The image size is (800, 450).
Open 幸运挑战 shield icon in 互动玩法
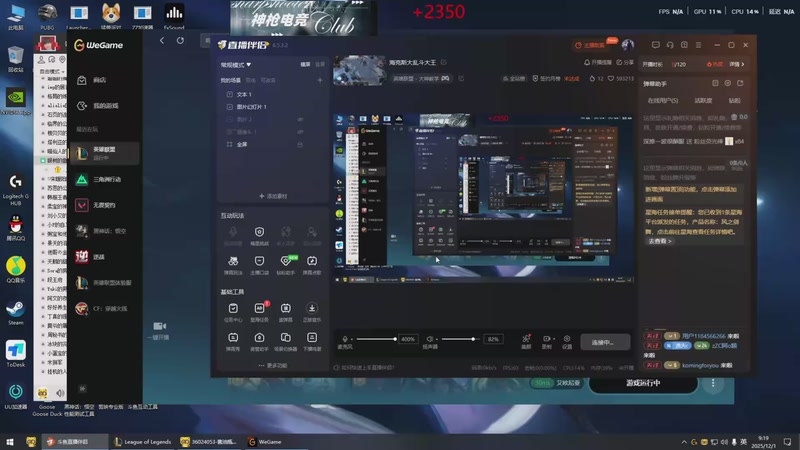tap(259, 232)
